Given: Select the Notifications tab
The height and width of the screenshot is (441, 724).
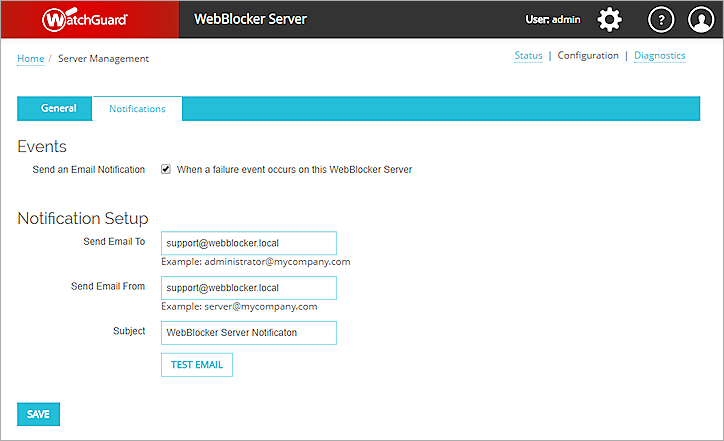Looking at the screenshot, I should tap(137, 109).
